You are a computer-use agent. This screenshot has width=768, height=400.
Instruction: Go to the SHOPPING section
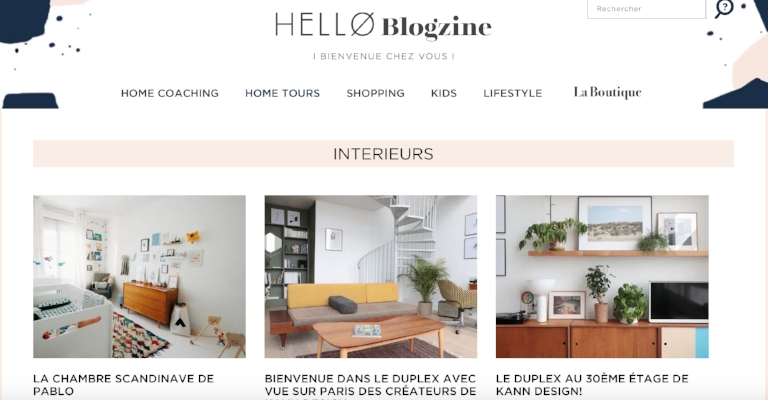[376, 93]
